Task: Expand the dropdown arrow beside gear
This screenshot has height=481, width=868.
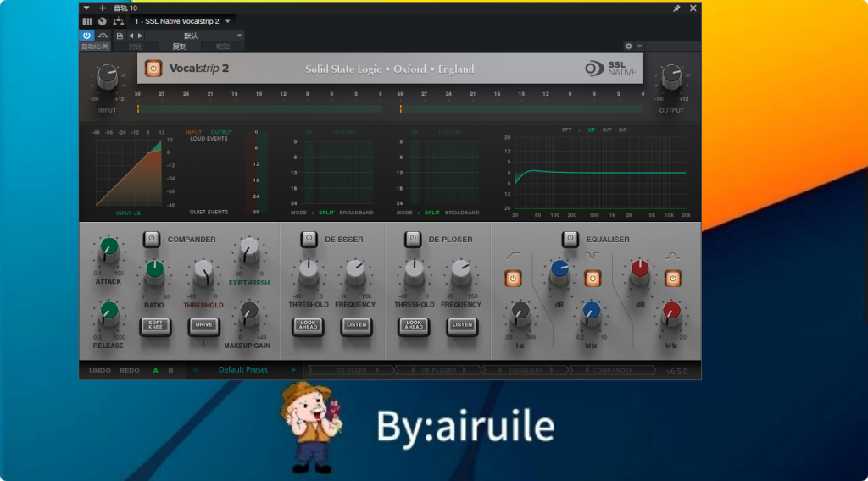Action: (x=639, y=47)
